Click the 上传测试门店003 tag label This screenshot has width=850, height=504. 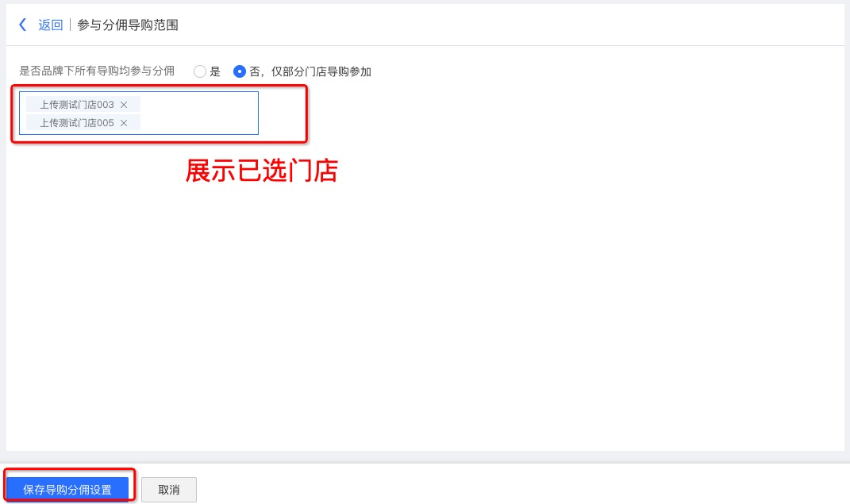point(76,105)
